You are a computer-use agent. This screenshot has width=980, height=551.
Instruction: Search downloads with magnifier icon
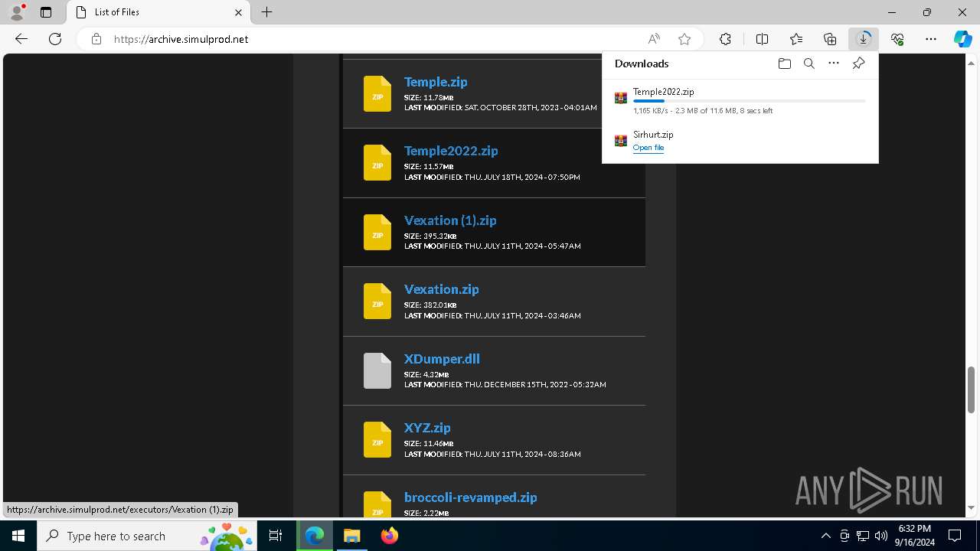(x=809, y=64)
